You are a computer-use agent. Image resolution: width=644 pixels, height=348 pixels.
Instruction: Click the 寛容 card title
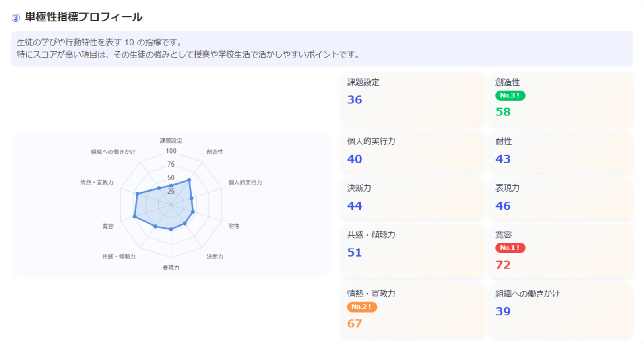(504, 235)
